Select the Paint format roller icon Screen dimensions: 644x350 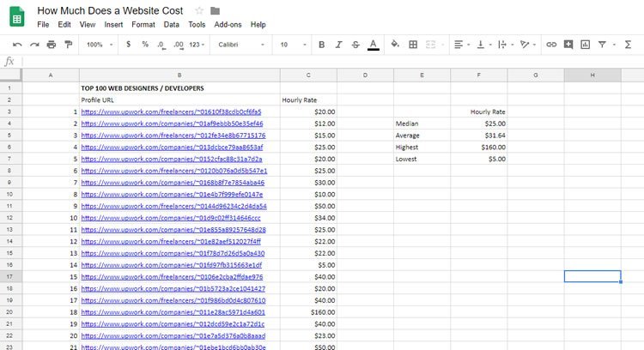tap(68, 45)
